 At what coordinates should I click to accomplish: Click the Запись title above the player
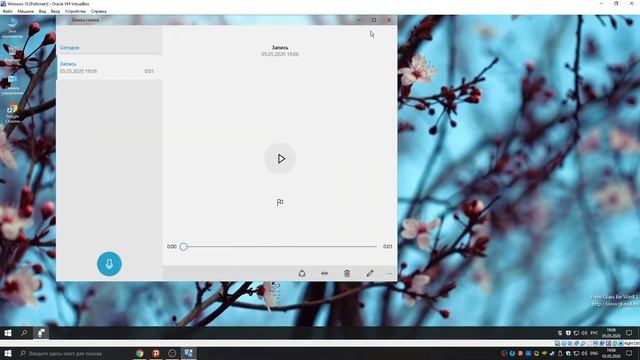[280, 48]
